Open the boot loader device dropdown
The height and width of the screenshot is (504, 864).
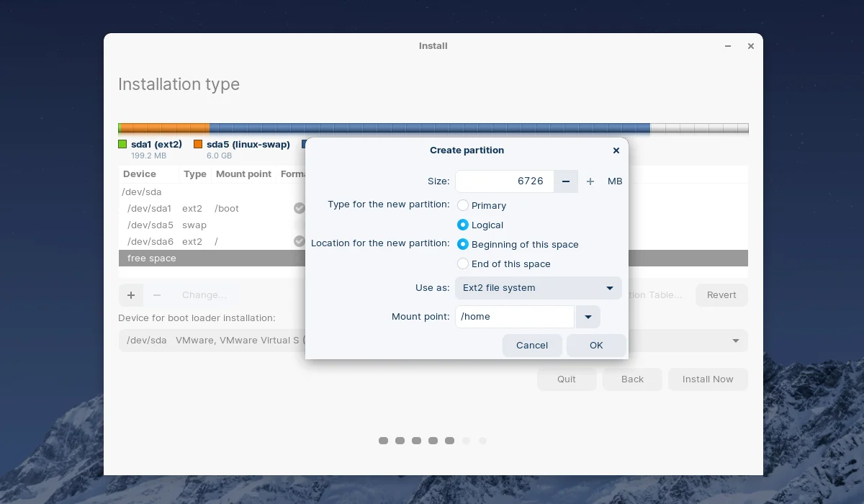click(x=433, y=341)
